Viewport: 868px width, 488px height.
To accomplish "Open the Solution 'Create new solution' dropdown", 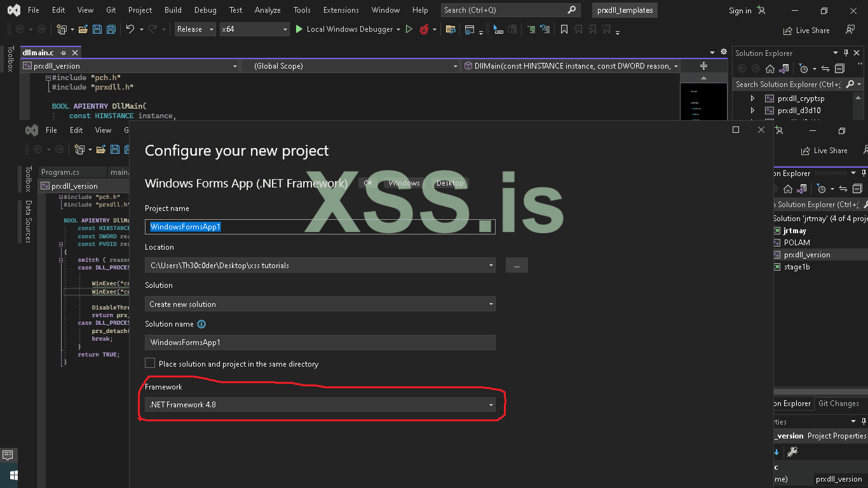I will [320, 304].
